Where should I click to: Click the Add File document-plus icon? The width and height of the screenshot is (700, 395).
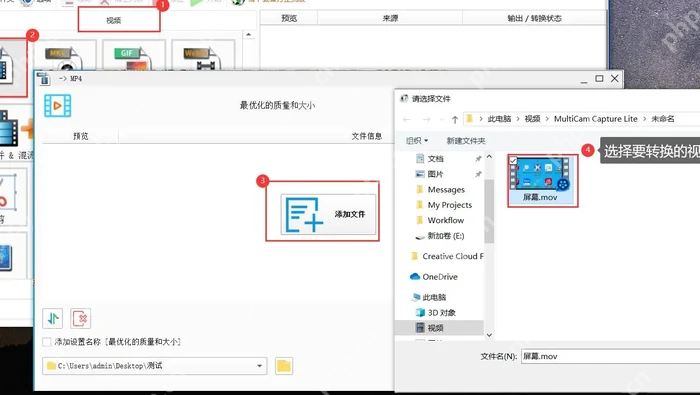tap(304, 215)
